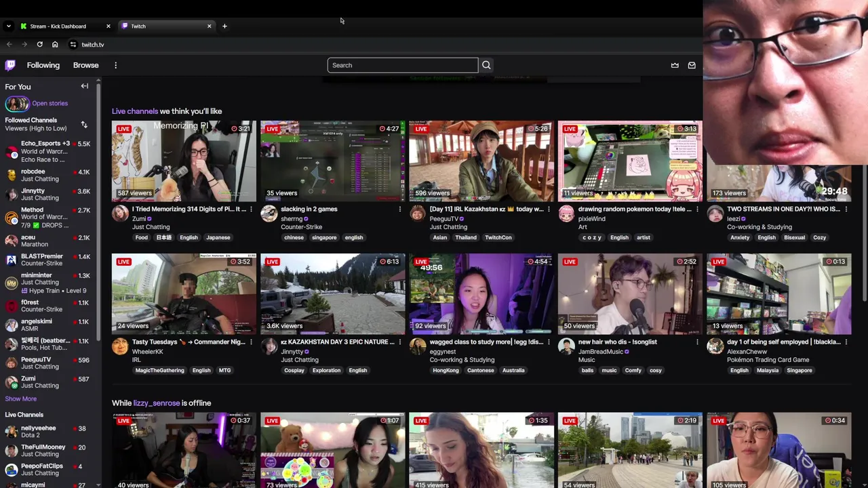Click the Pokémon Trading Card Game category link

coord(768,360)
